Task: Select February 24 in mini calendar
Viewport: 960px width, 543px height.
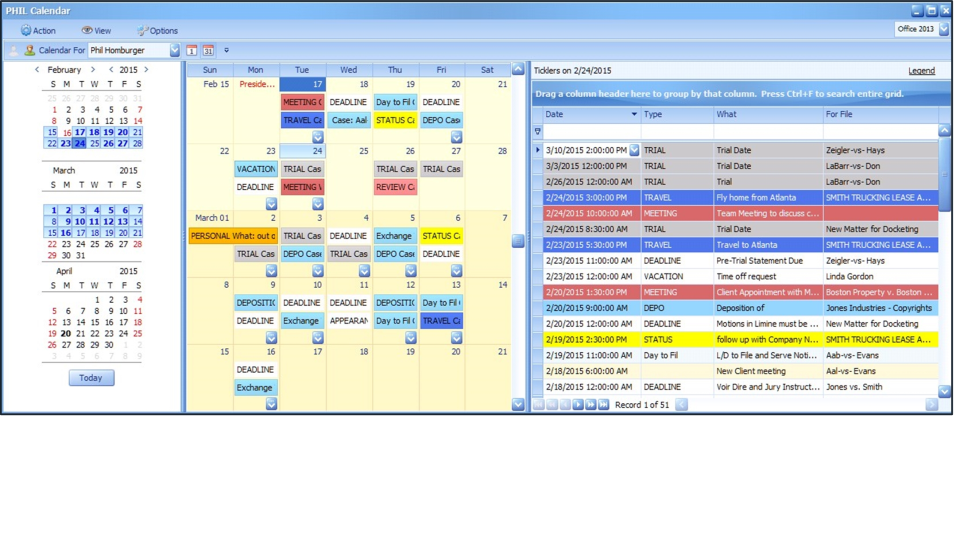Action: (80, 143)
